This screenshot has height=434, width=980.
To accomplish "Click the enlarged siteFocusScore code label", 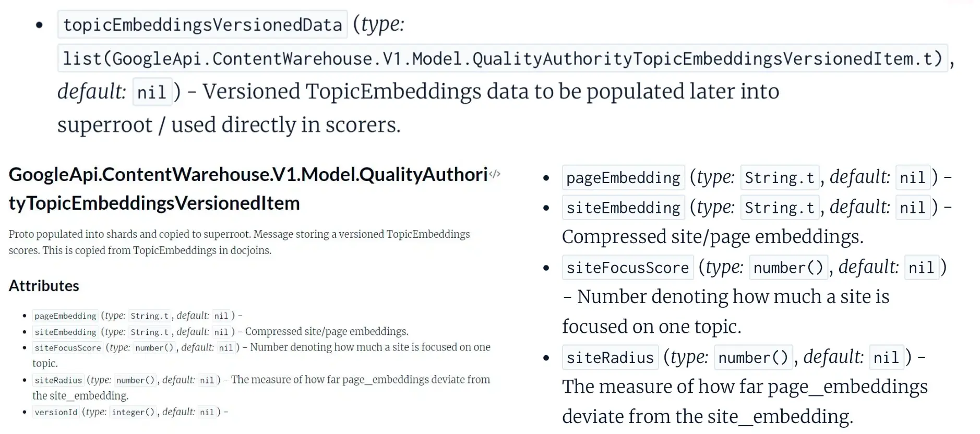I will (627, 268).
